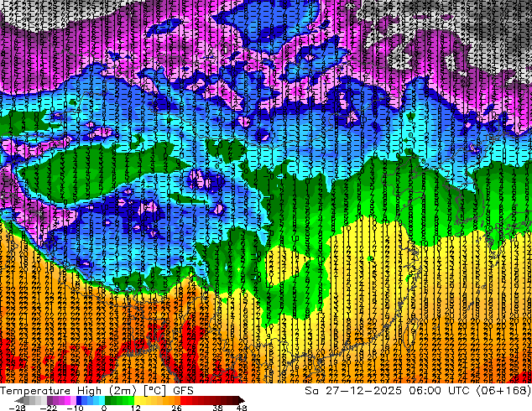Click the '0' legend scale value
This screenshot has height=411, width=532.
click(x=104, y=408)
